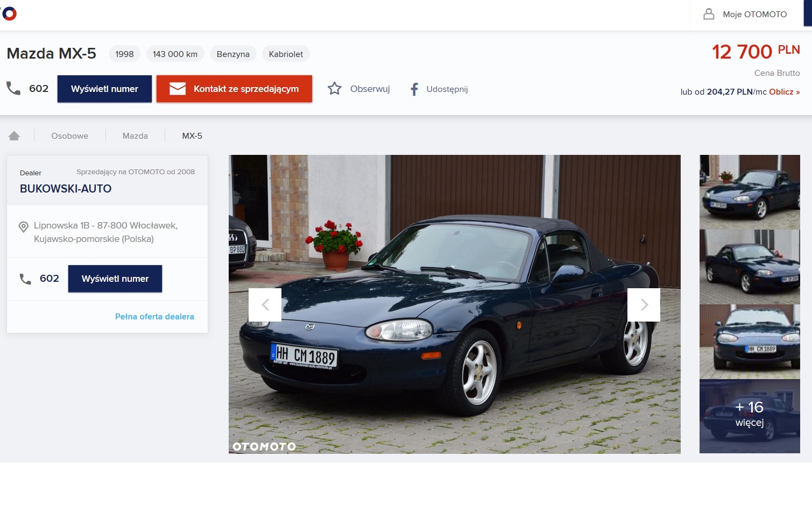The width and height of the screenshot is (812, 520).
Task: Click the OTOMOTO logo icon
Action: coord(9,13)
